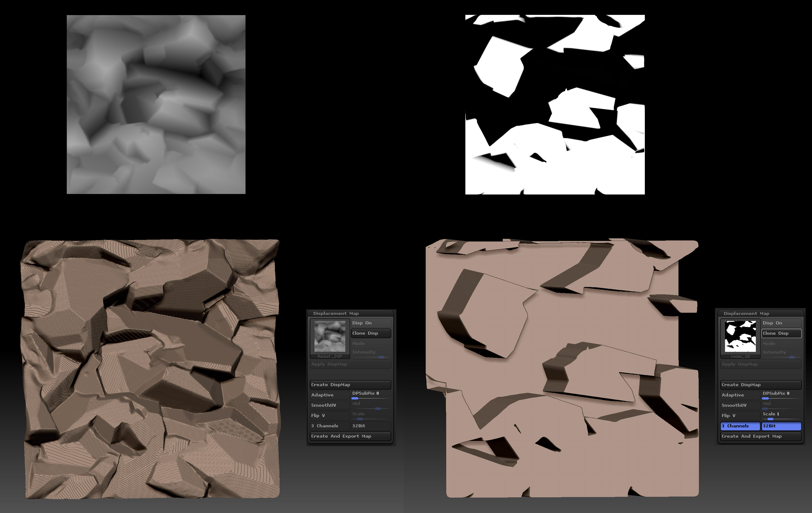
Task: Toggle Disp On in the left panel
Action: point(371,323)
